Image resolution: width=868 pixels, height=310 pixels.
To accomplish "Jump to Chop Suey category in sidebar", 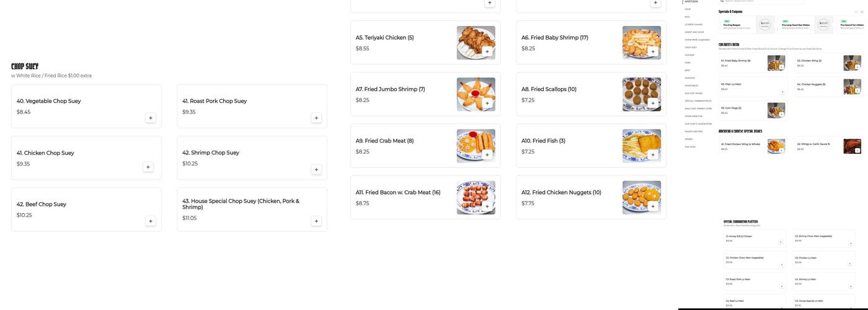I will click(691, 47).
